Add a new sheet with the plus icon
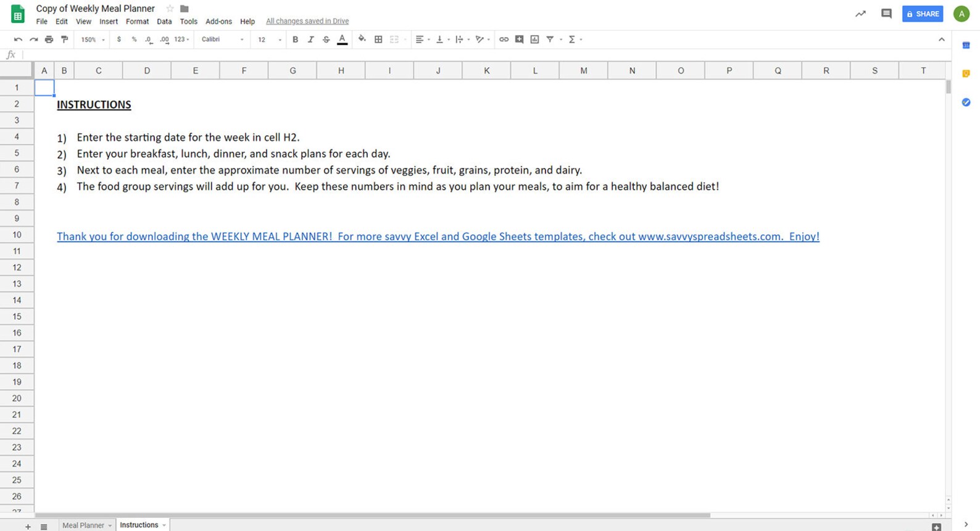This screenshot has width=980, height=531. pos(28,527)
